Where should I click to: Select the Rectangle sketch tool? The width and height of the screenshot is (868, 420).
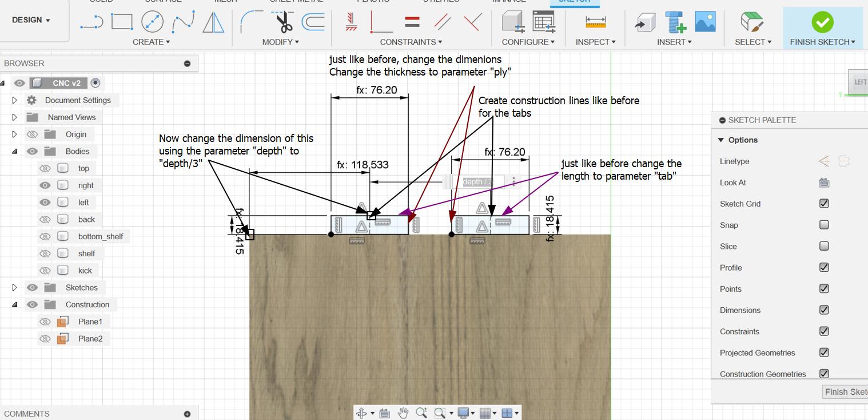point(121,22)
